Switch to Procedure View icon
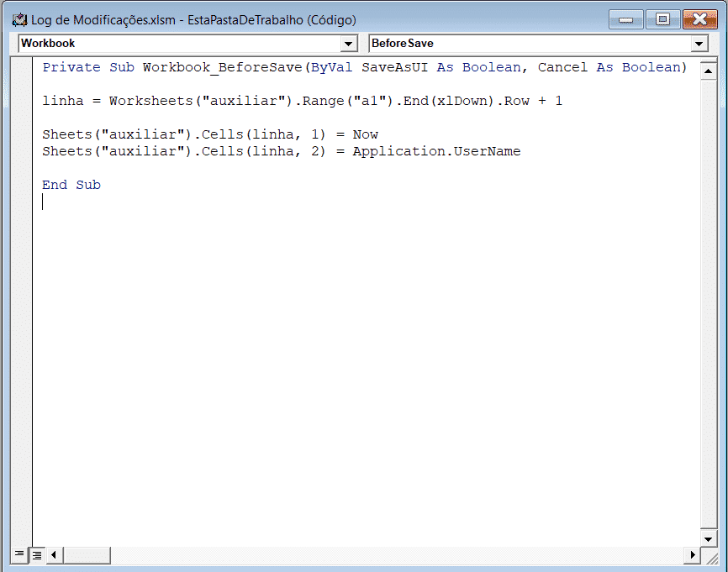This screenshot has width=728, height=572. tap(19, 554)
